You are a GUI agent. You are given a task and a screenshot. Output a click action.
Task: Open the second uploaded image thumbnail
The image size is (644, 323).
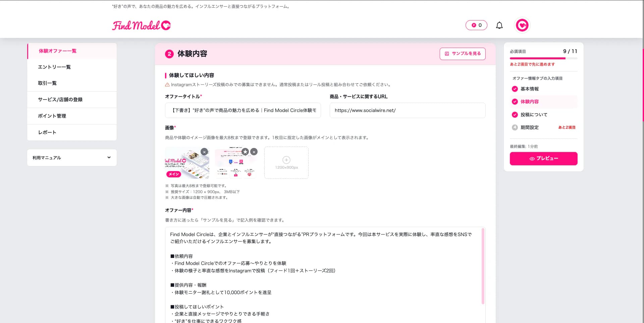click(x=236, y=163)
